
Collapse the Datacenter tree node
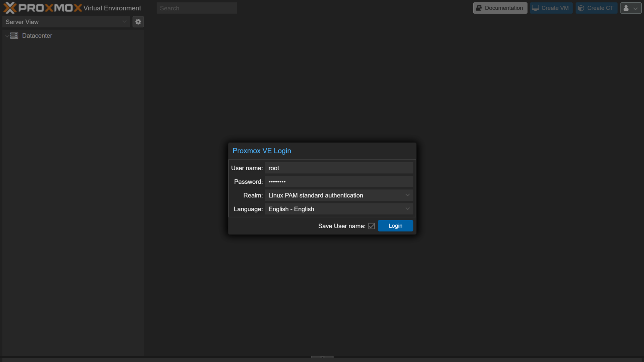(7, 36)
